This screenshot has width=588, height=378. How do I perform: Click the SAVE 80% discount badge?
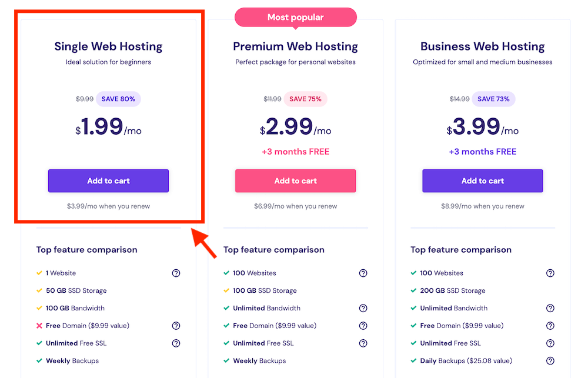[x=118, y=99]
